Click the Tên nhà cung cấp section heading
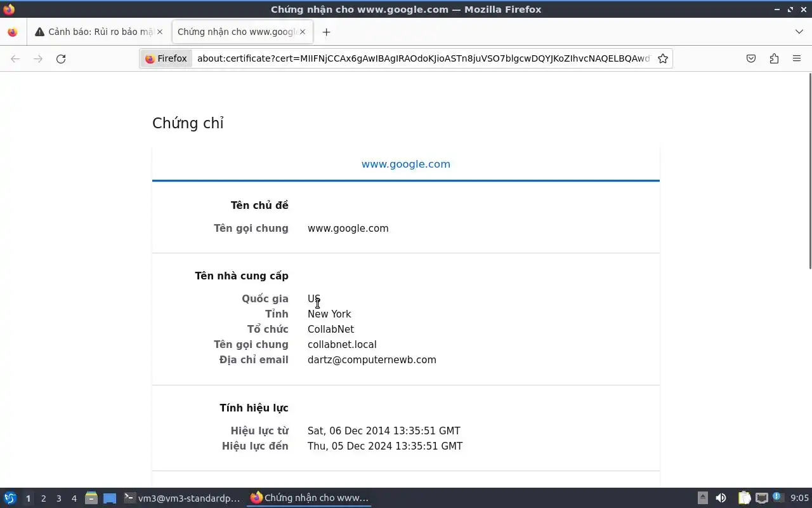This screenshot has width=812, height=508. 242,276
